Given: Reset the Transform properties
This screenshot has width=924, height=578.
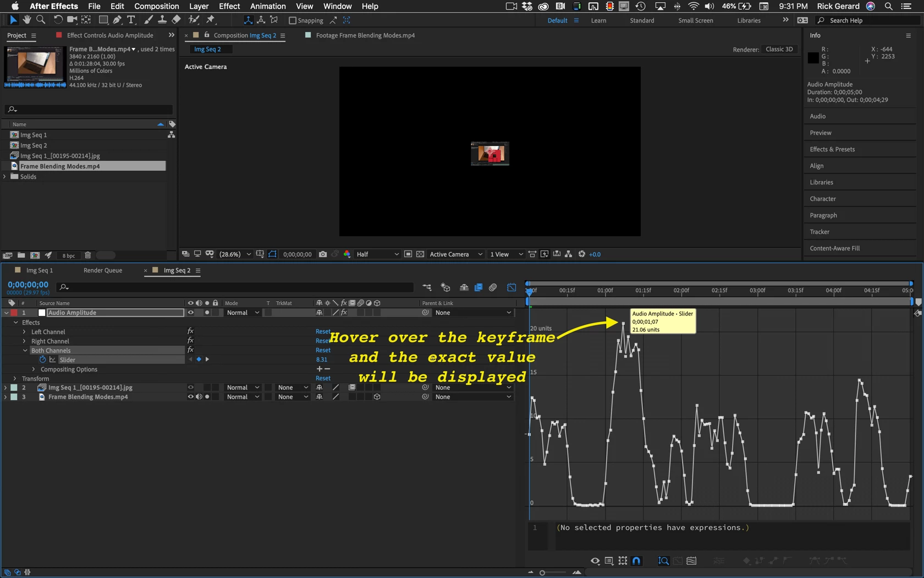Looking at the screenshot, I should click(323, 379).
